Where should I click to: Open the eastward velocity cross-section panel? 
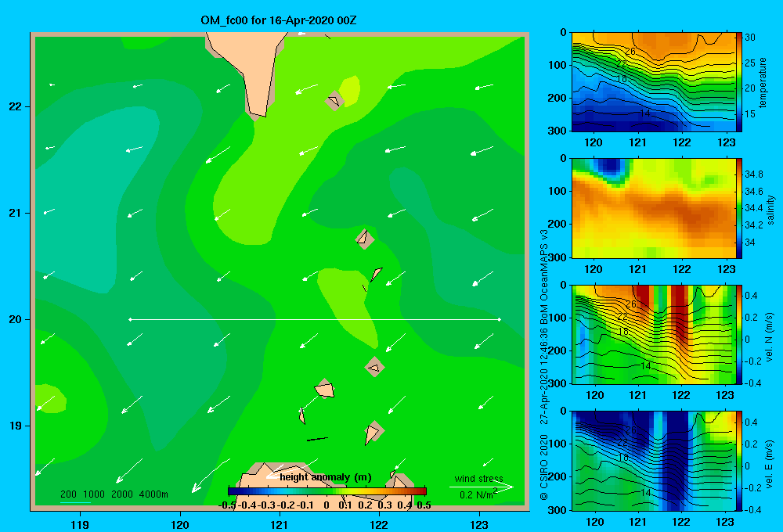pyautogui.click(x=654, y=461)
